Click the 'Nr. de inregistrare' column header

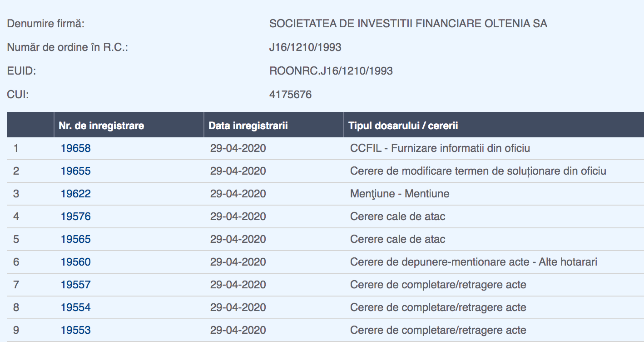click(x=101, y=126)
